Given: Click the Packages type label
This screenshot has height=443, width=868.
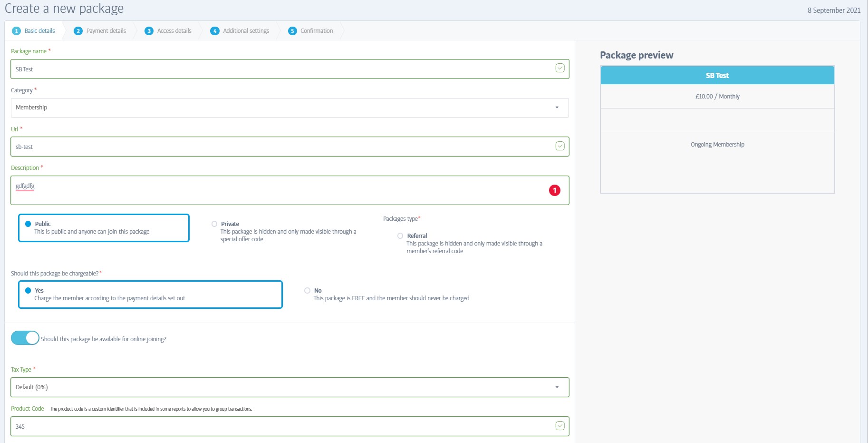Looking at the screenshot, I should (x=402, y=218).
